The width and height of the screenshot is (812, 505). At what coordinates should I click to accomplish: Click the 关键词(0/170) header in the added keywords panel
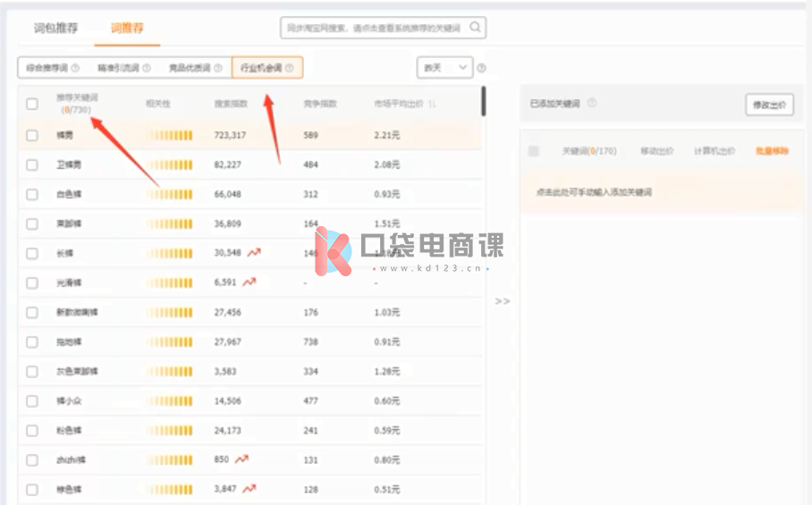(589, 151)
